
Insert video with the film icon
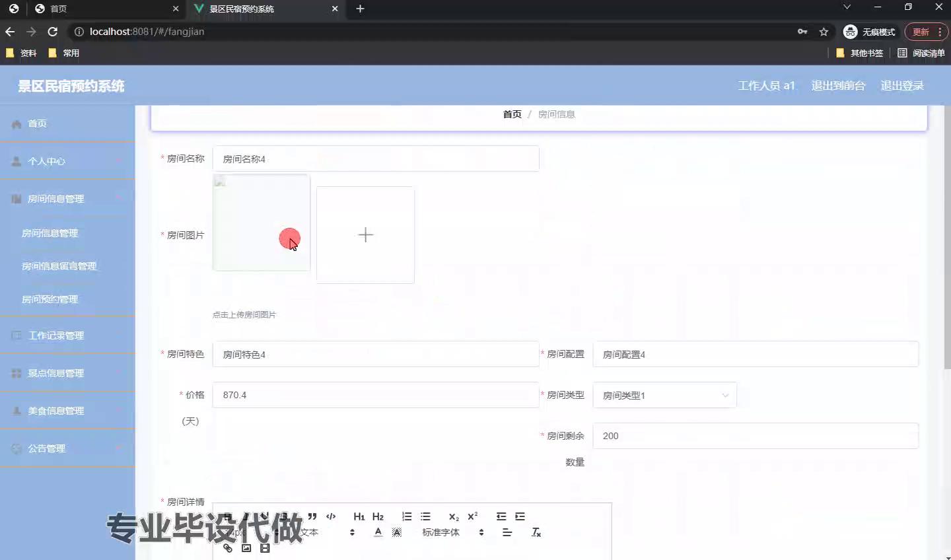coord(265,548)
